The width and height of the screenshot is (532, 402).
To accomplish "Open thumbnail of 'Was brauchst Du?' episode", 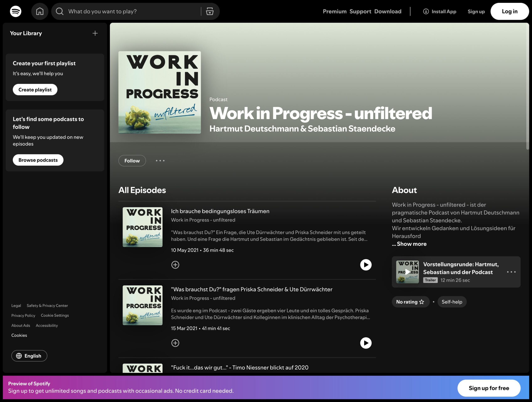I will (x=143, y=305).
